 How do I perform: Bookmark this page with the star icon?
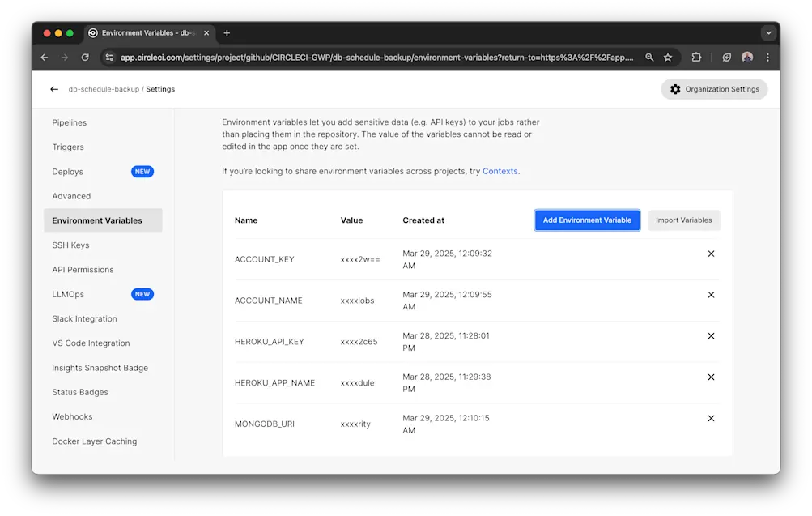click(668, 58)
